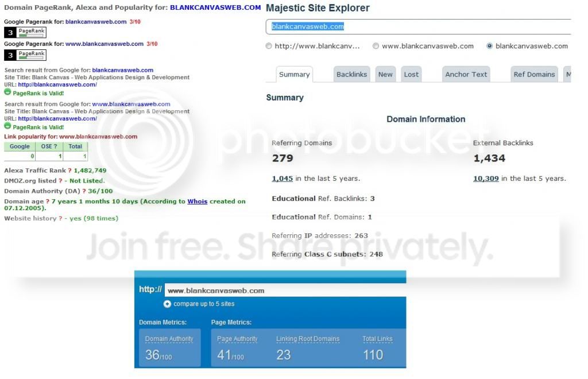
Task: Click the Linking Root Domains metric label
Action: tap(308, 339)
